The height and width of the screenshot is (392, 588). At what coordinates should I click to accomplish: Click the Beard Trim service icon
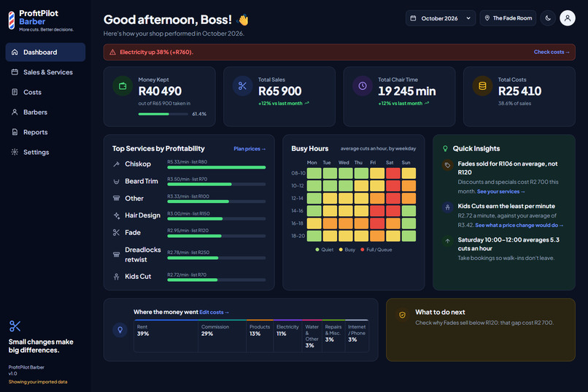116,181
